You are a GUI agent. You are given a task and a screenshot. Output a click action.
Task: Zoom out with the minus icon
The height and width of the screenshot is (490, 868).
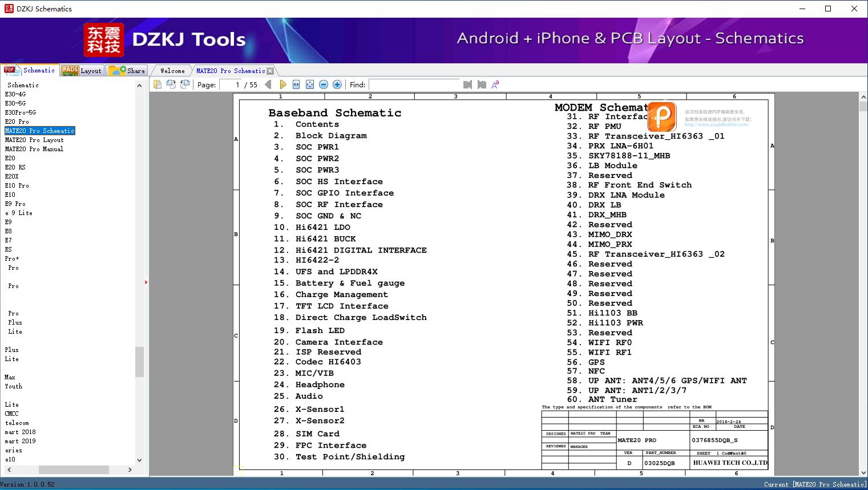click(x=324, y=84)
